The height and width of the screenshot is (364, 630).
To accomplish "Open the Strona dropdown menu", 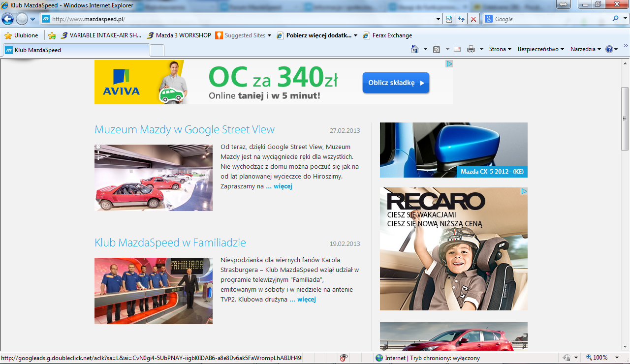I will click(500, 49).
